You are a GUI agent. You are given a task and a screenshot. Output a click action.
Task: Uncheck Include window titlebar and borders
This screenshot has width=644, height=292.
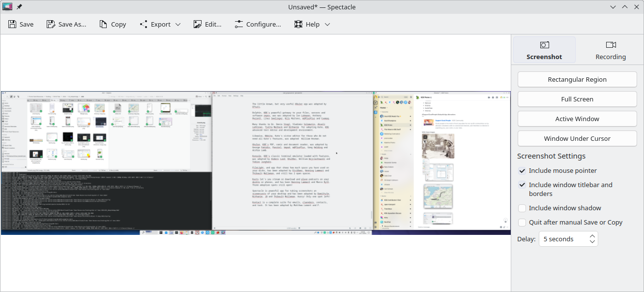coord(522,185)
